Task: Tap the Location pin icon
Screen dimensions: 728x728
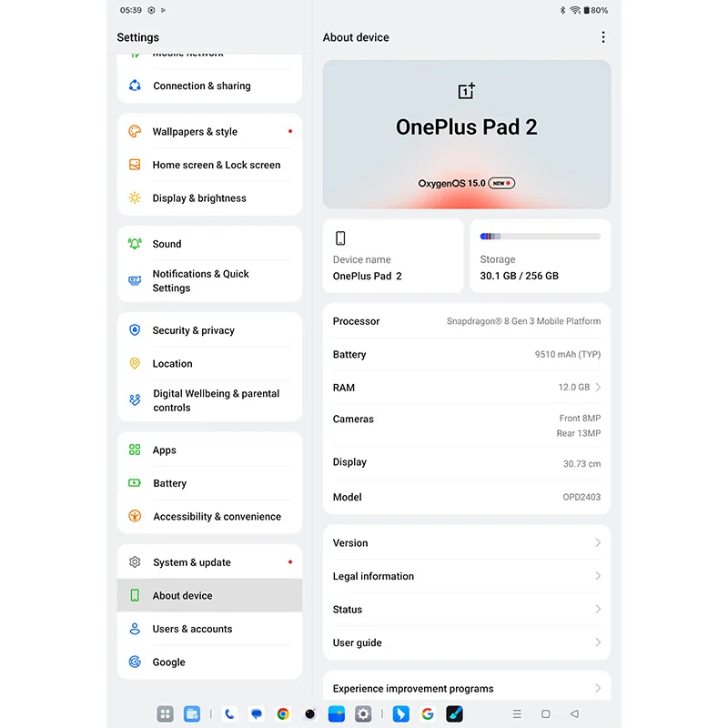Action: pos(135,363)
